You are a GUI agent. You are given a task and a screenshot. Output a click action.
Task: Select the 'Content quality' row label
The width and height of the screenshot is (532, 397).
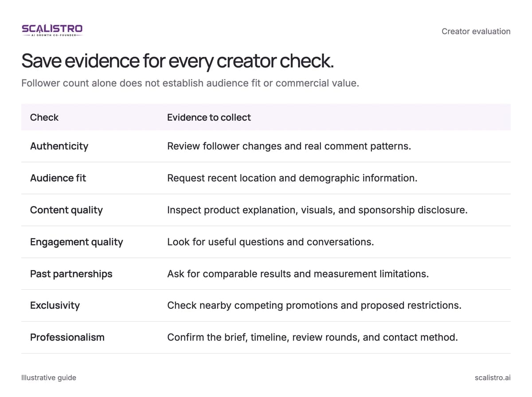coord(66,210)
